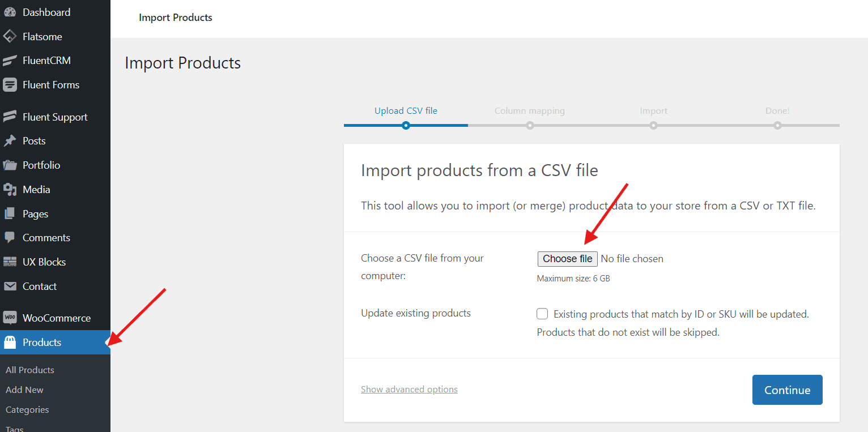This screenshot has width=868, height=432.
Task: Click the Comments speech bubble icon
Action: click(10, 238)
